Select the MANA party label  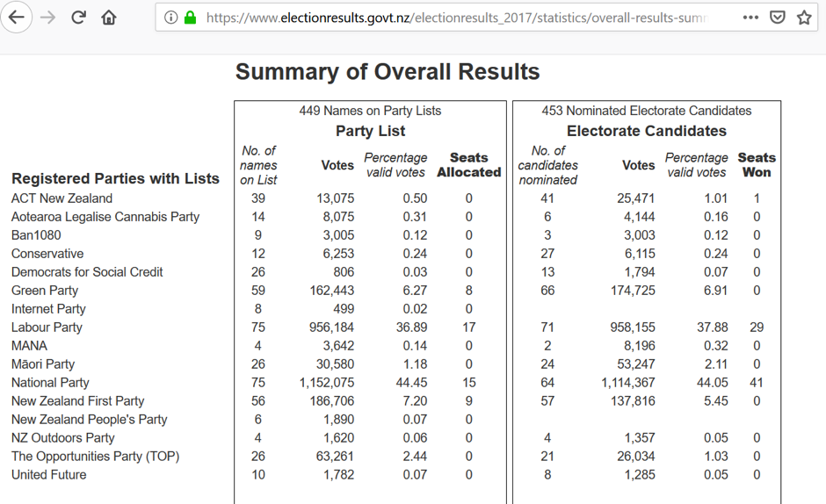point(29,346)
